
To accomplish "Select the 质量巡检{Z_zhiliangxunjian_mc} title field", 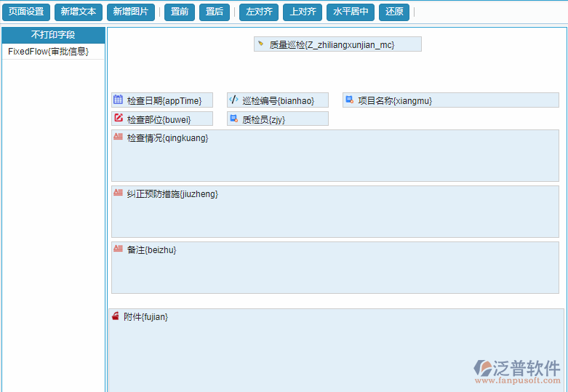I will (x=337, y=44).
